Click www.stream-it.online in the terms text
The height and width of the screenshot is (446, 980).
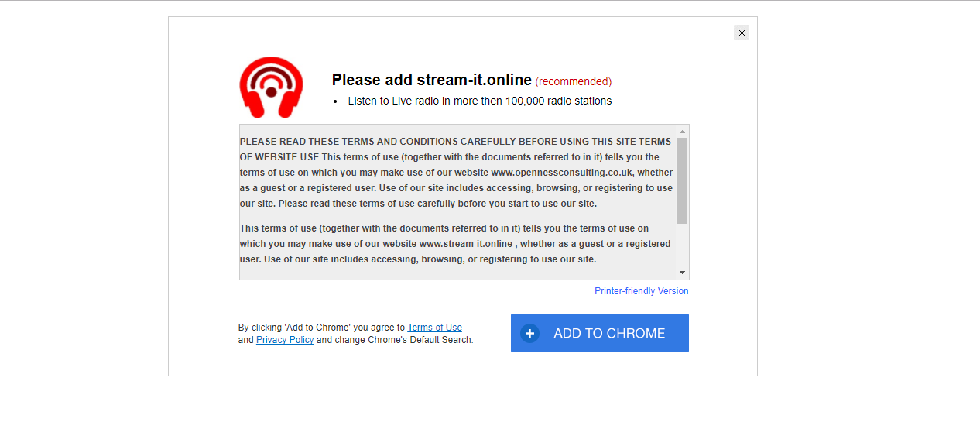466,243
